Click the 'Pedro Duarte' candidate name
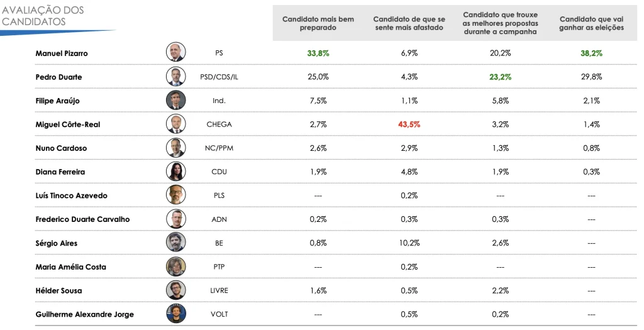 coord(58,77)
